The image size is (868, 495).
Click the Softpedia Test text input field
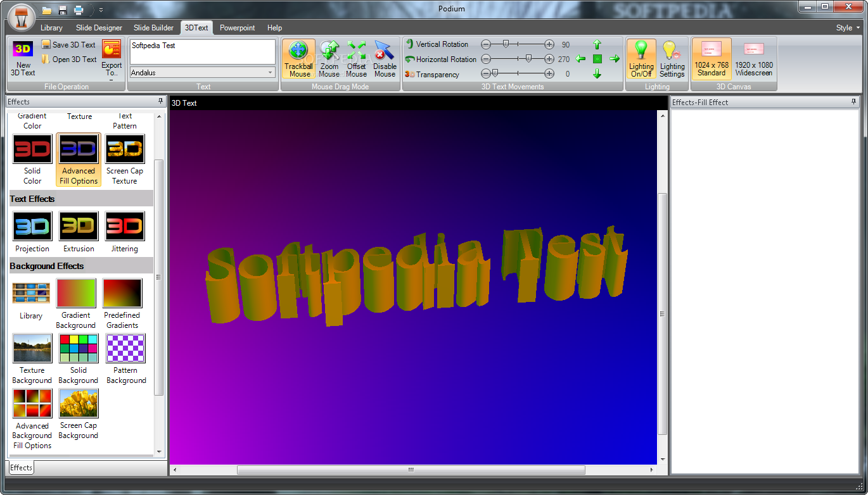point(203,52)
